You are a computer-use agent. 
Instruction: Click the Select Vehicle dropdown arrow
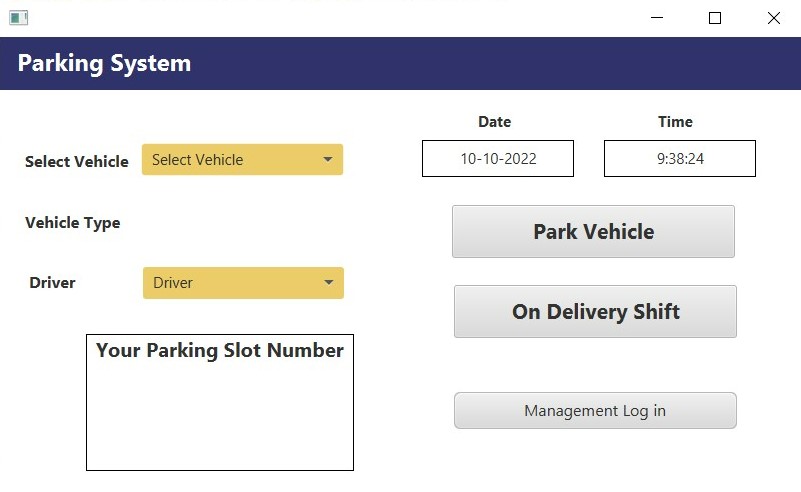point(327,160)
